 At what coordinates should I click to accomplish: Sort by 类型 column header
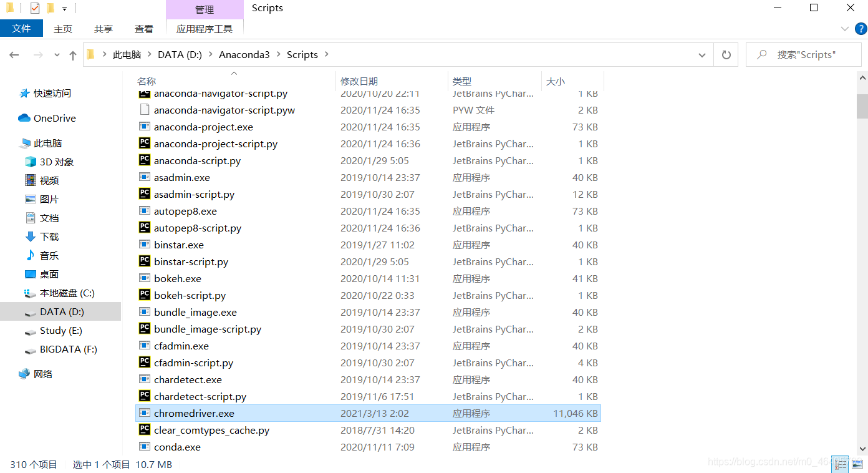click(494, 81)
